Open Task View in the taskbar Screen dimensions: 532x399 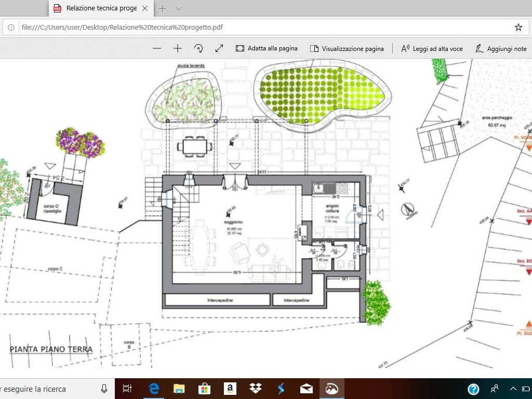[127, 389]
